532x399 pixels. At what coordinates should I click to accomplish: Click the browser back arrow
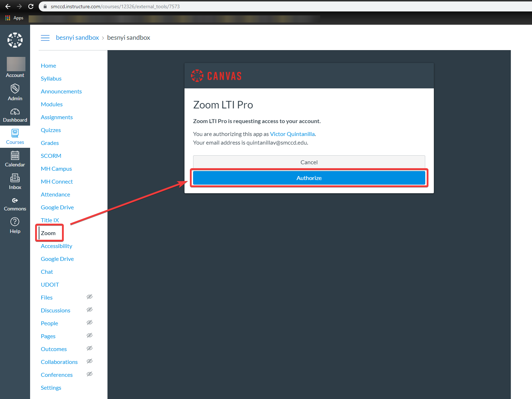pos(8,6)
